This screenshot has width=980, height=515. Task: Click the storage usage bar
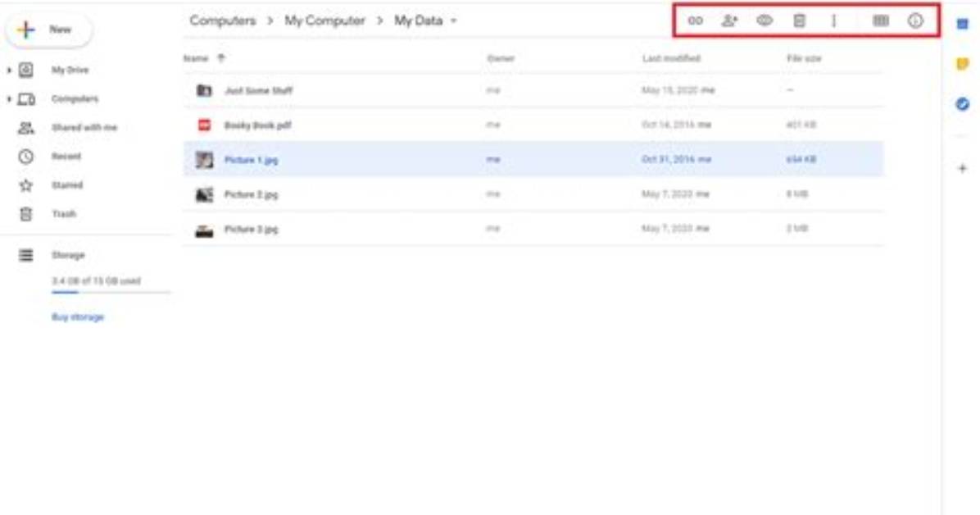coord(111,292)
